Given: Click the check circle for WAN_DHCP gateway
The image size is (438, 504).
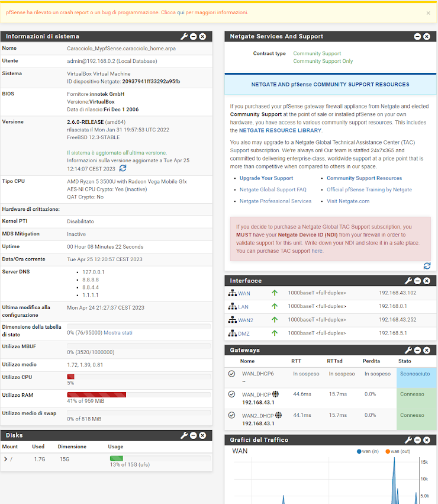Looking at the screenshot, I should point(231,394).
